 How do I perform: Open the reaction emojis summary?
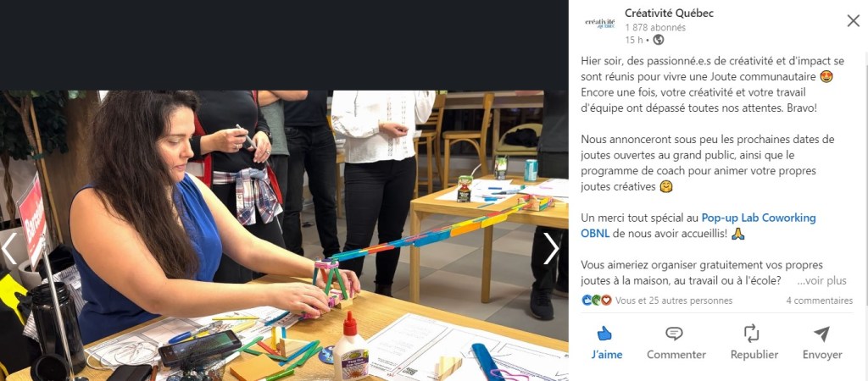pyautogui.click(x=597, y=301)
